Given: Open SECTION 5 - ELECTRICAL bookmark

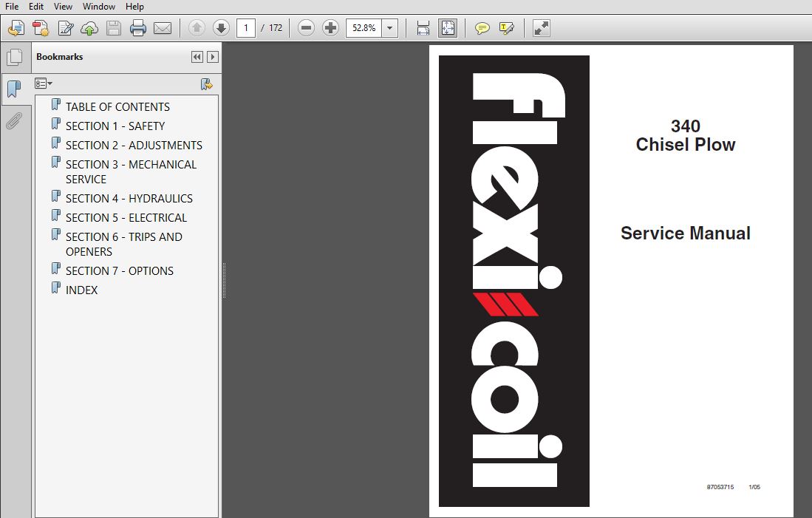Looking at the screenshot, I should point(126,217).
